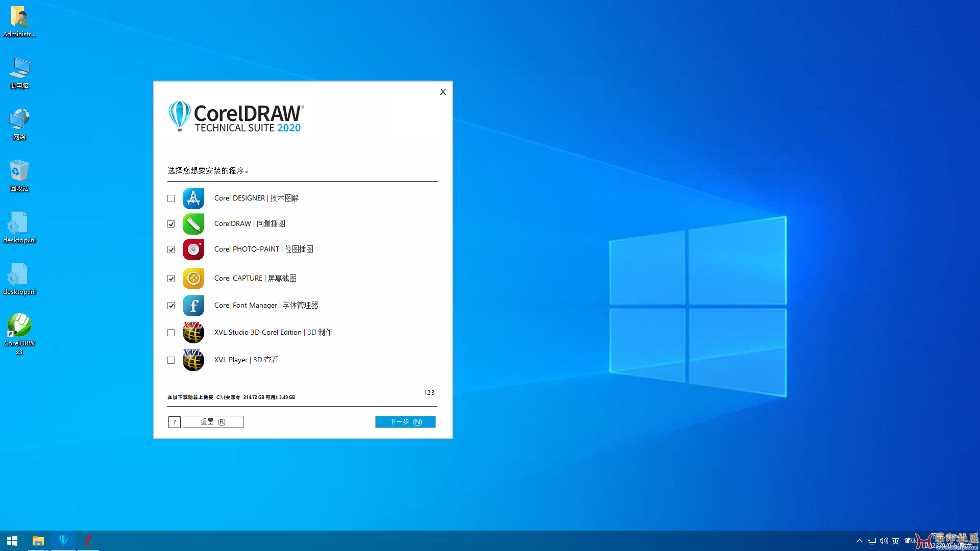
Task: Select the Network (网络) desktop icon
Action: tap(19, 125)
